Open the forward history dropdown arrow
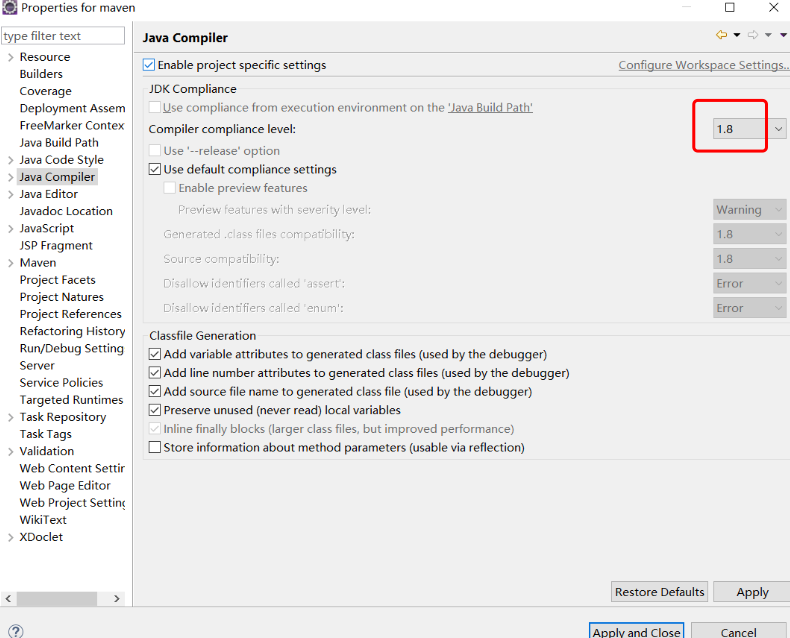This screenshot has width=790, height=638. [768, 35]
